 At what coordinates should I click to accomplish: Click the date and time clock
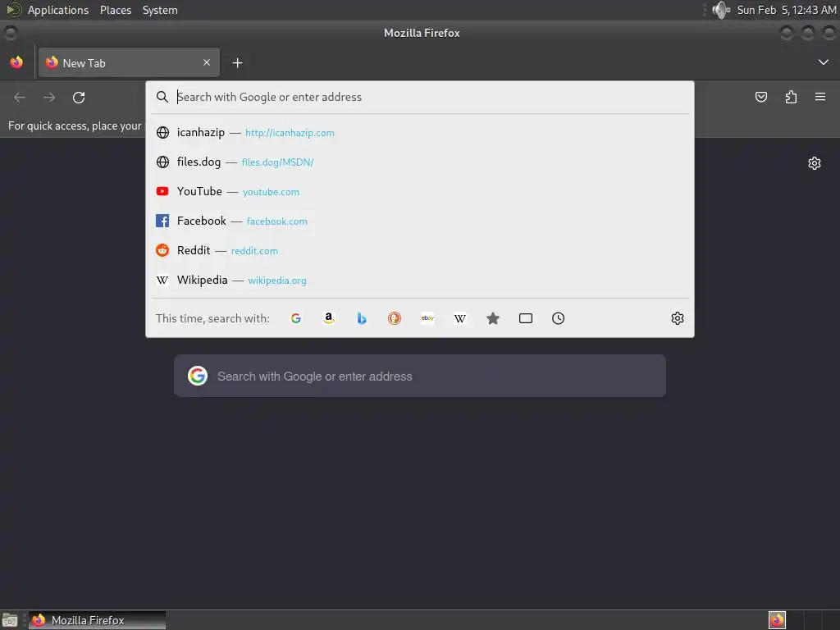click(787, 10)
